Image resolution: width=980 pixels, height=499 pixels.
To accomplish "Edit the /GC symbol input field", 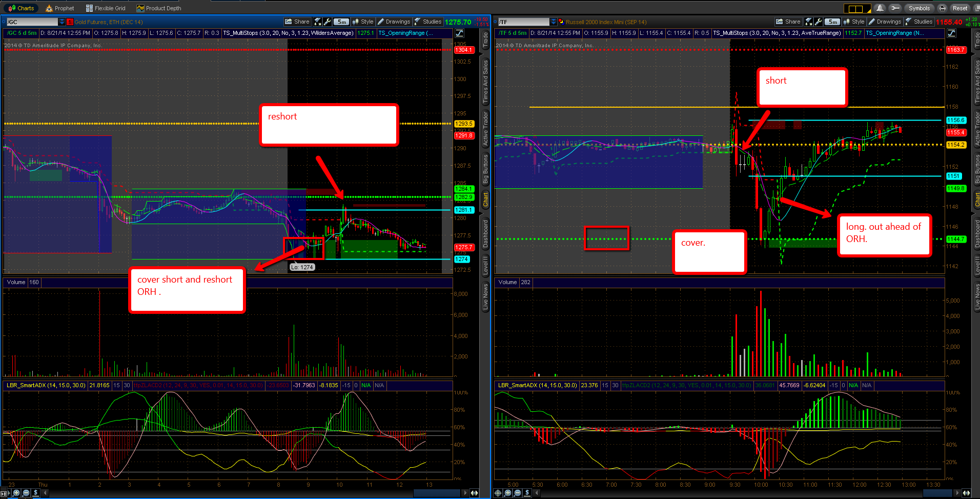I will pyautogui.click(x=32, y=22).
